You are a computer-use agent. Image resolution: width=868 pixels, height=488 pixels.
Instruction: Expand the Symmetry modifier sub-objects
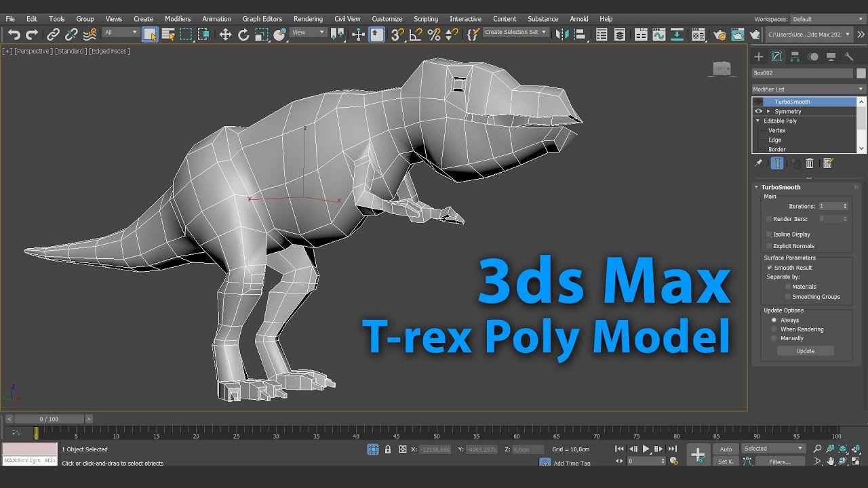768,111
